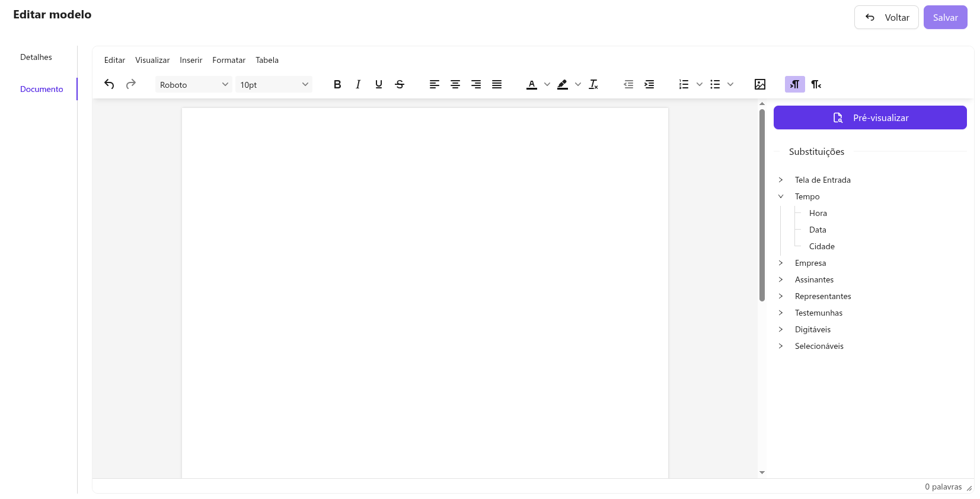This screenshot has height=499, width=980.
Task: Apply the text color swatch
Action: click(x=532, y=84)
